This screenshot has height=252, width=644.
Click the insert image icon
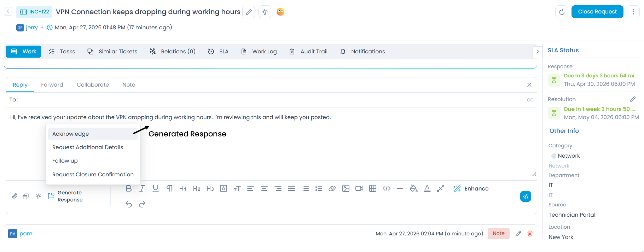click(346, 189)
